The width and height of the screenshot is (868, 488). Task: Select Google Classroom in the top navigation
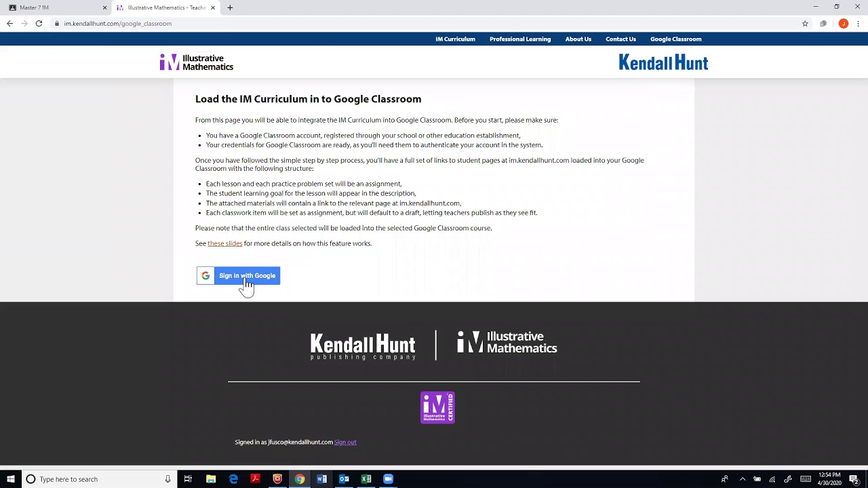675,39
